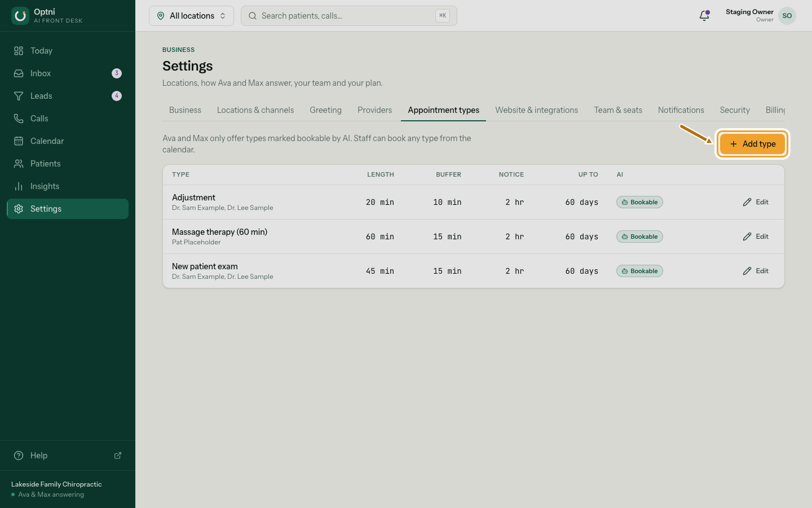Expand the All locations dropdown
Viewport: 812px width, 508px height.
[191, 16]
